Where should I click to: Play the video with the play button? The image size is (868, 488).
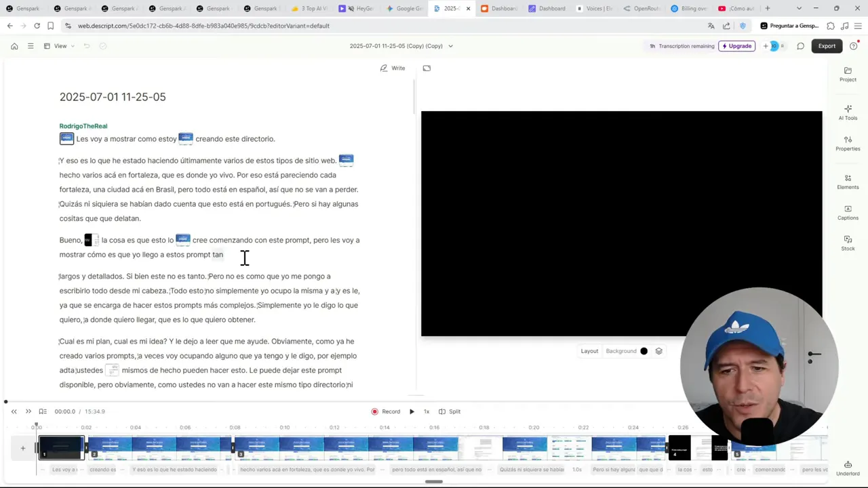(412, 411)
